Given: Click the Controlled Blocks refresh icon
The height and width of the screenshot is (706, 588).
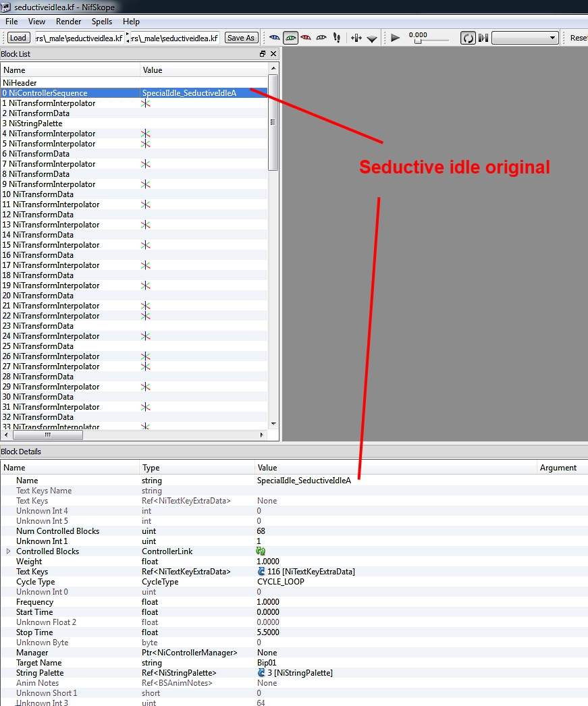Looking at the screenshot, I should [261, 551].
